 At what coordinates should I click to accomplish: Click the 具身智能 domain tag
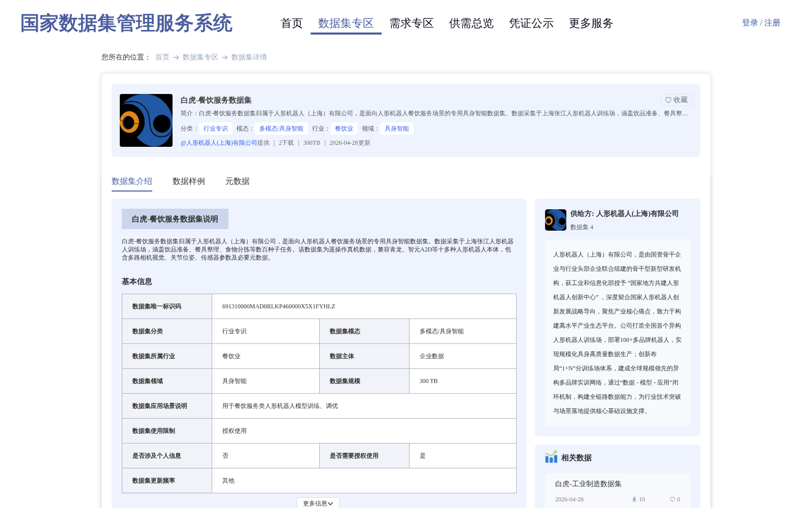397,129
